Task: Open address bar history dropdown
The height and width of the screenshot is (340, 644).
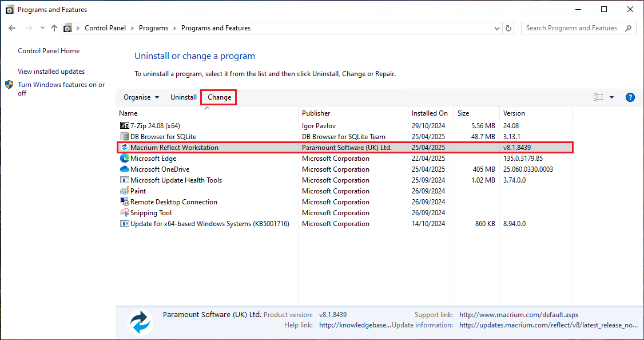Action: [x=496, y=28]
